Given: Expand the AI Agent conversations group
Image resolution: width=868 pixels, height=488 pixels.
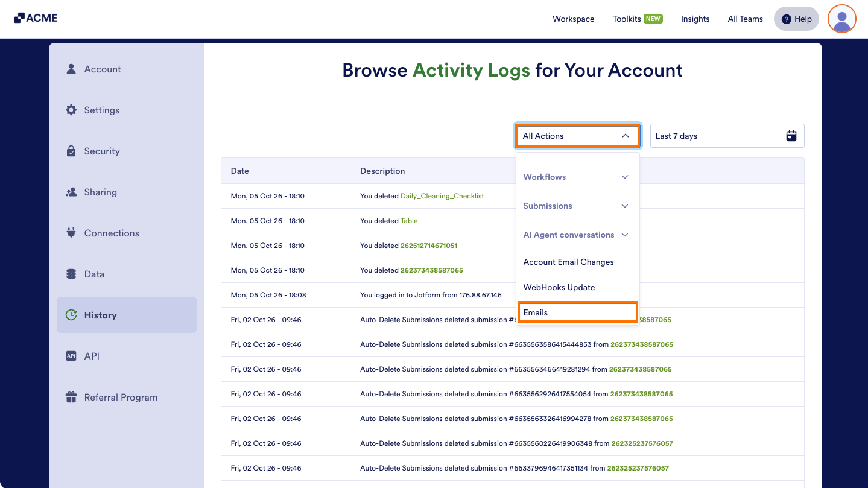Looking at the screenshot, I should pos(577,235).
